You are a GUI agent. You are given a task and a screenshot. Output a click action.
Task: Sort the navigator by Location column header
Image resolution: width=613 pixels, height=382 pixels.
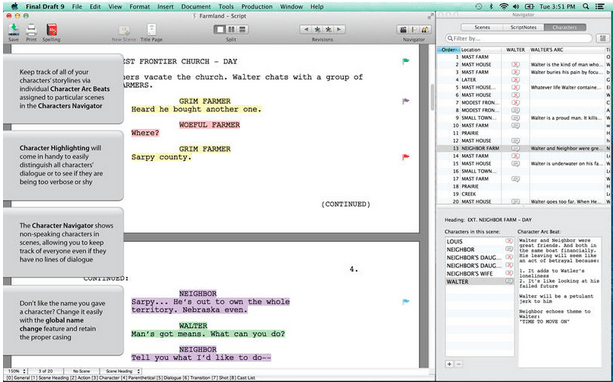pyautogui.click(x=481, y=50)
